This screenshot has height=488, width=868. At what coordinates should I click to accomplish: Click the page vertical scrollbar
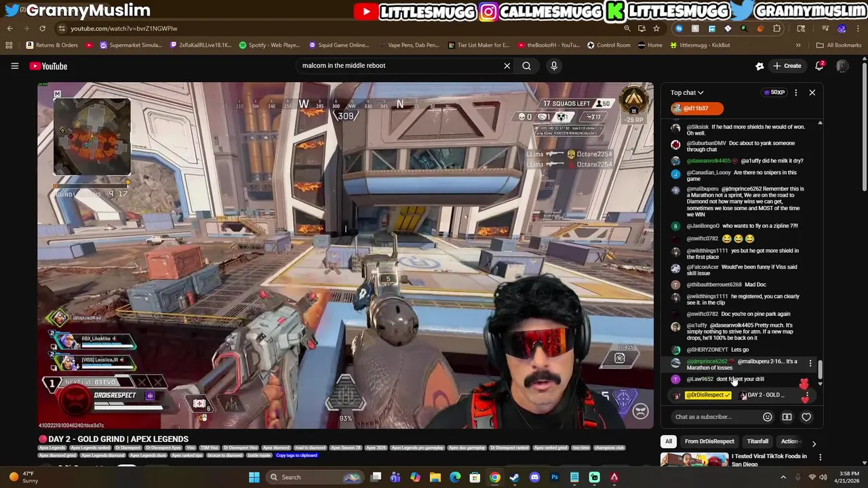864,126
